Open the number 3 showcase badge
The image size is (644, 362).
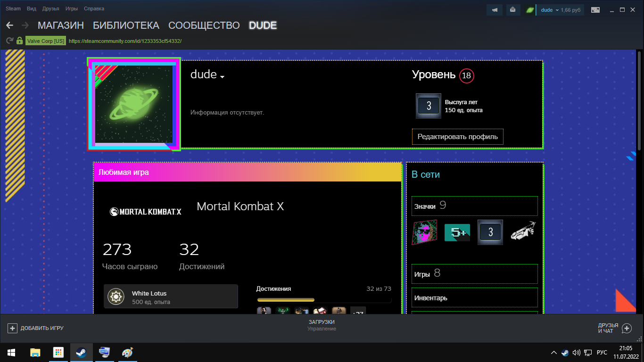click(490, 232)
